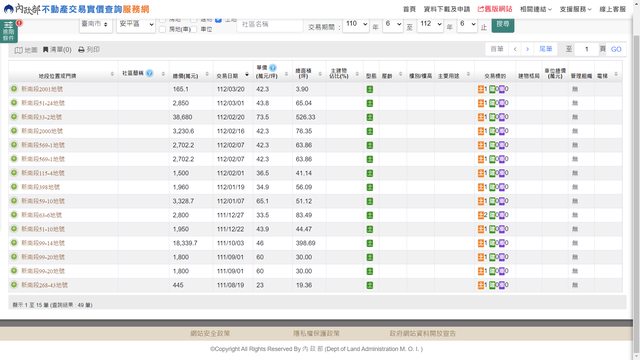Click the print icon
Screen dimensions: 640x360
(81, 49)
